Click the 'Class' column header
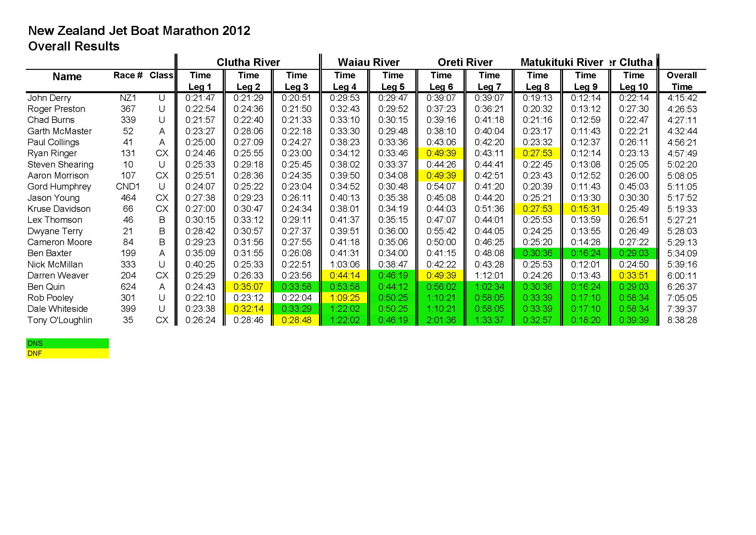756x535 pixels. [161, 75]
